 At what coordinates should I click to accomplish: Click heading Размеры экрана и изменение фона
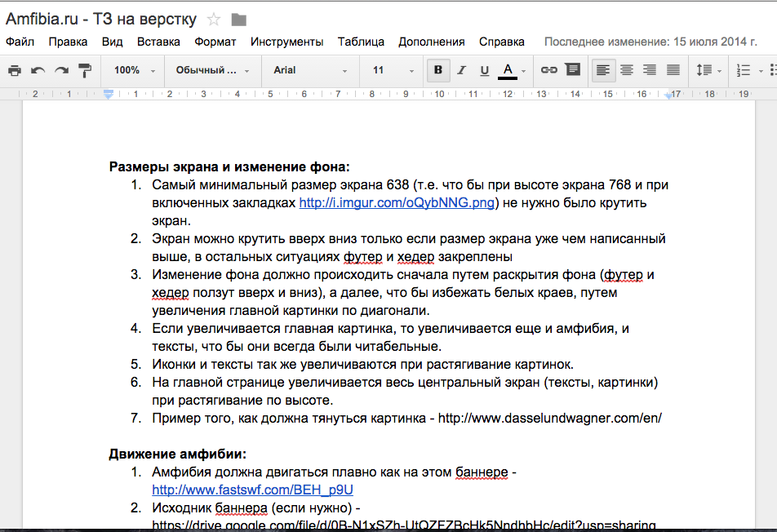pyautogui.click(x=229, y=167)
